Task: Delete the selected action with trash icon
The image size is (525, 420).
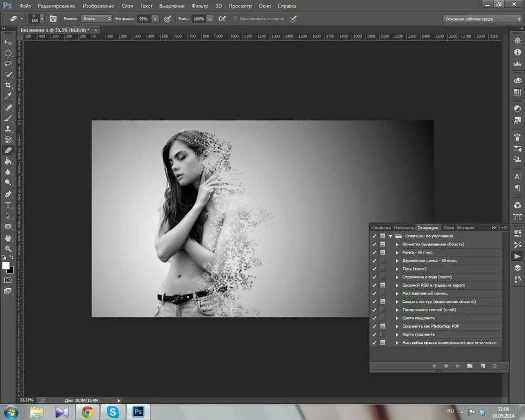Action: (x=495, y=366)
